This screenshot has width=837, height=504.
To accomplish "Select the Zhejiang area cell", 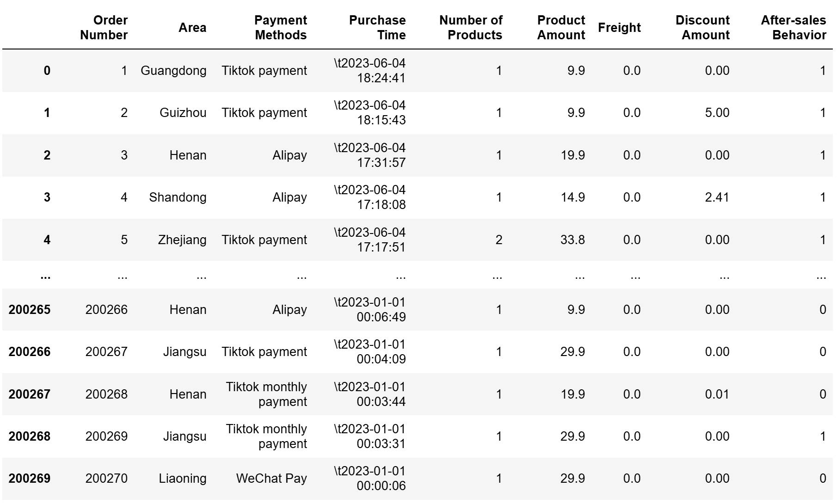I will tap(182, 240).
